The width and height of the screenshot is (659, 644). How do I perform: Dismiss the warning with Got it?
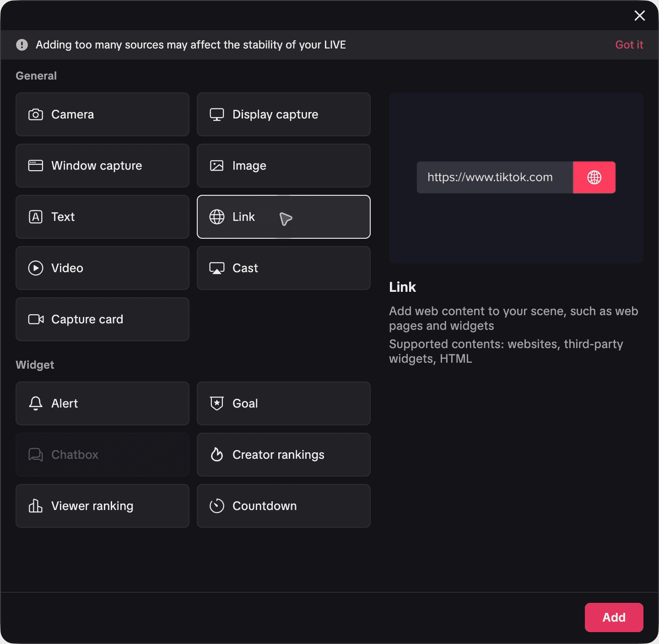coord(629,45)
